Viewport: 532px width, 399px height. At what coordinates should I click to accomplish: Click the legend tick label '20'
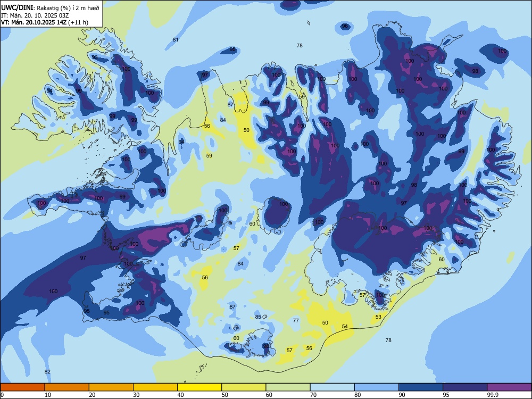point(92,395)
